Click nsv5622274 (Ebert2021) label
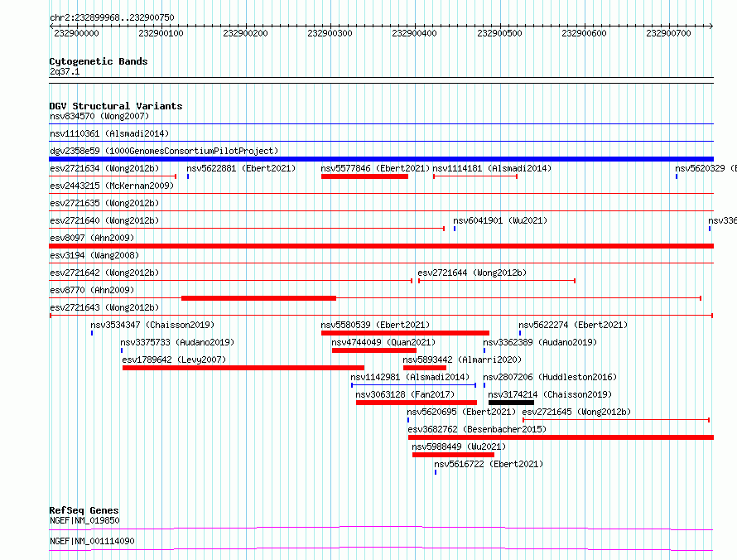 [573, 325]
